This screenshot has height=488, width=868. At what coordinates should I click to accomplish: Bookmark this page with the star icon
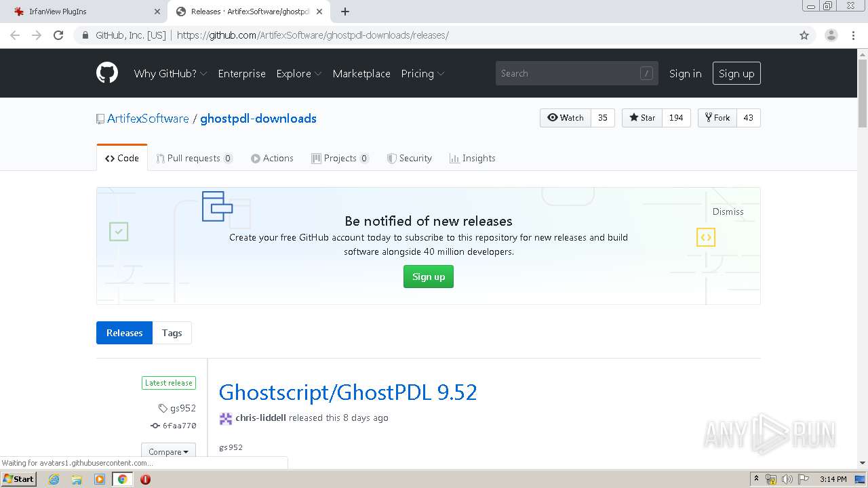pos(804,35)
